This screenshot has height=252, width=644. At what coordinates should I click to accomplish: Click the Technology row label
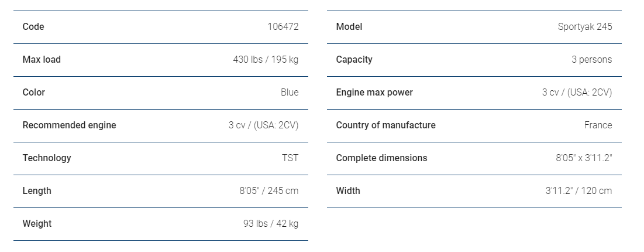coord(47,158)
